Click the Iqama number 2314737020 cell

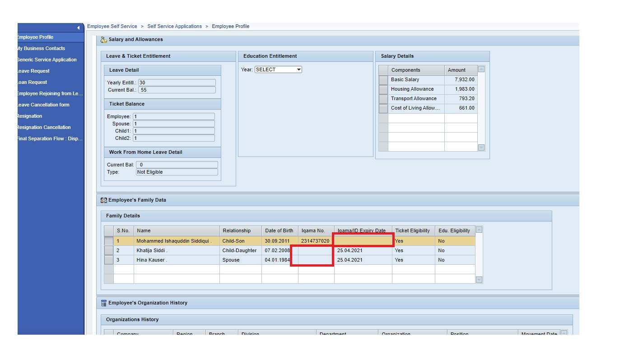316,241
